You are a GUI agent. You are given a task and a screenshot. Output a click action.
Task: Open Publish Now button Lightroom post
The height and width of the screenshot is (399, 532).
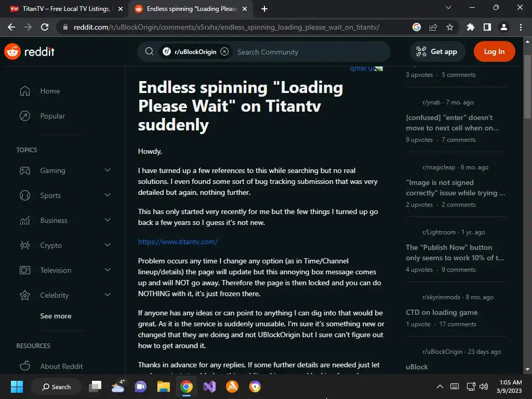[x=455, y=252]
